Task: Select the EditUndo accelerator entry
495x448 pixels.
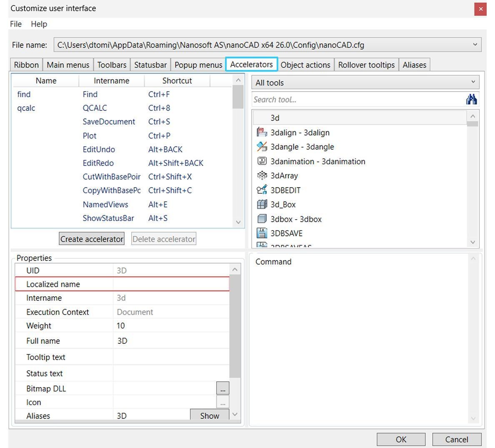Action: coord(122,149)
